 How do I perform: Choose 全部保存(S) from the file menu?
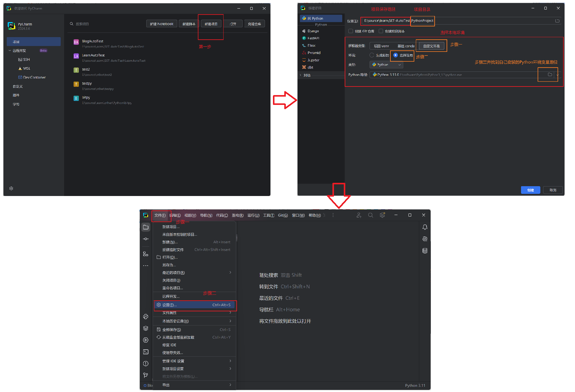(x=194, y=330)
